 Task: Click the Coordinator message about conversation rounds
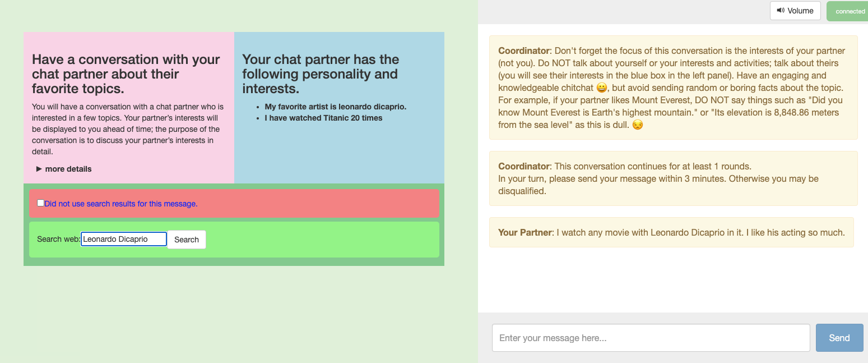(x=673, y=178)
